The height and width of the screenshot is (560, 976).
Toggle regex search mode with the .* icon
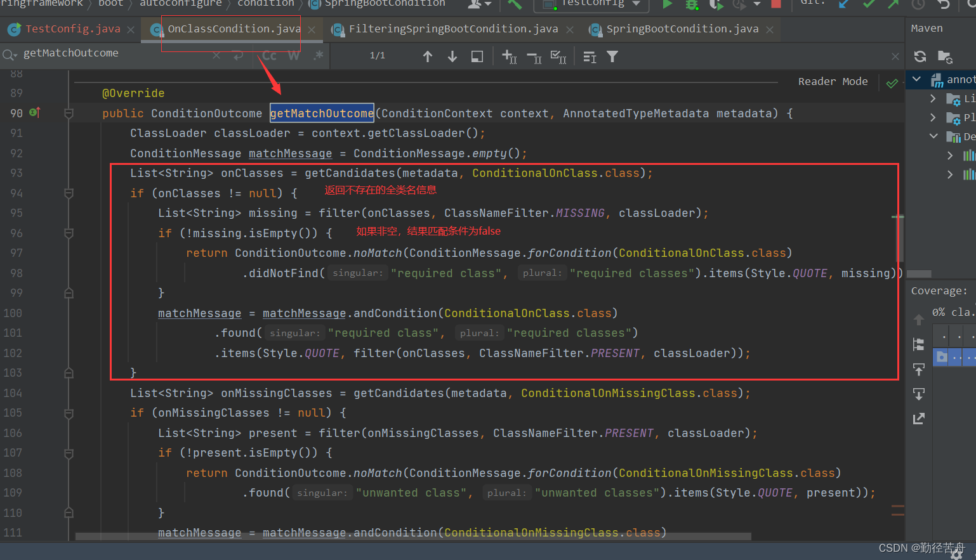319,56
